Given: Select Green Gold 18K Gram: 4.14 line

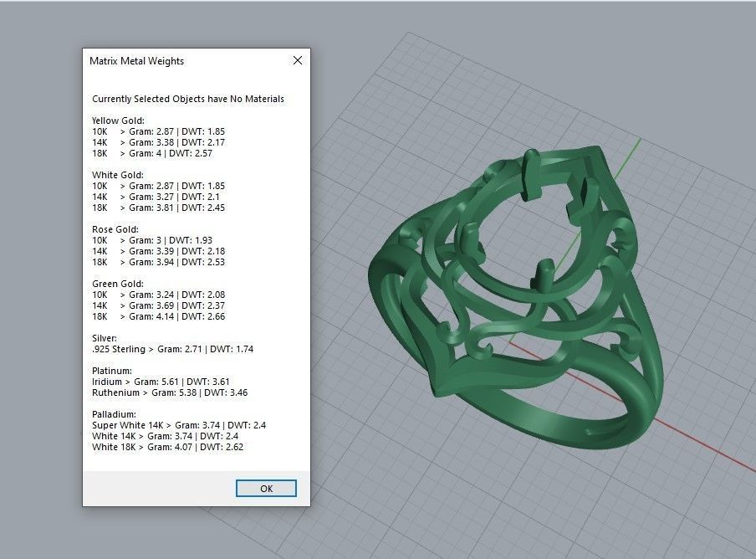Looking at the screenshot, I should pos(158,317).
